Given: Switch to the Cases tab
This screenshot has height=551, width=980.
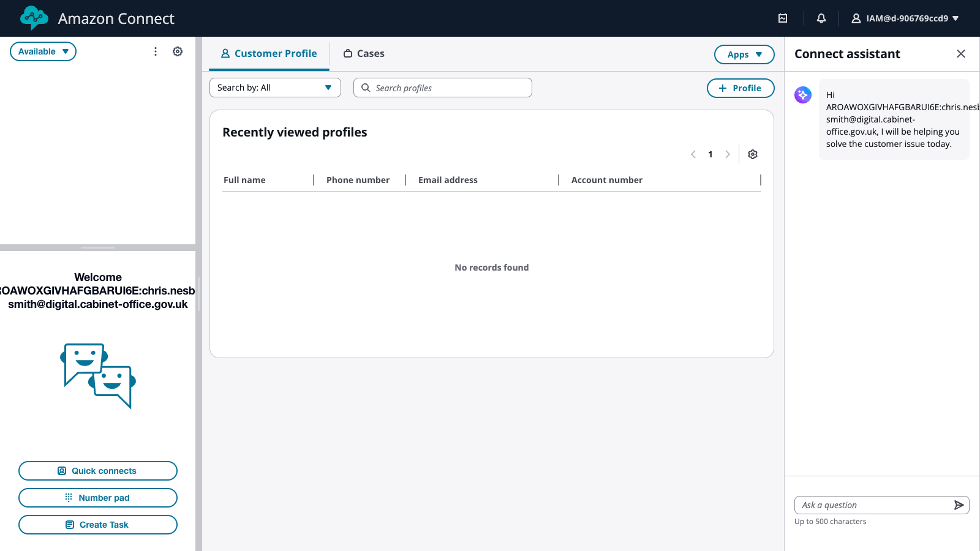Looking at the screenshot, I should click(x=364, y=54).
